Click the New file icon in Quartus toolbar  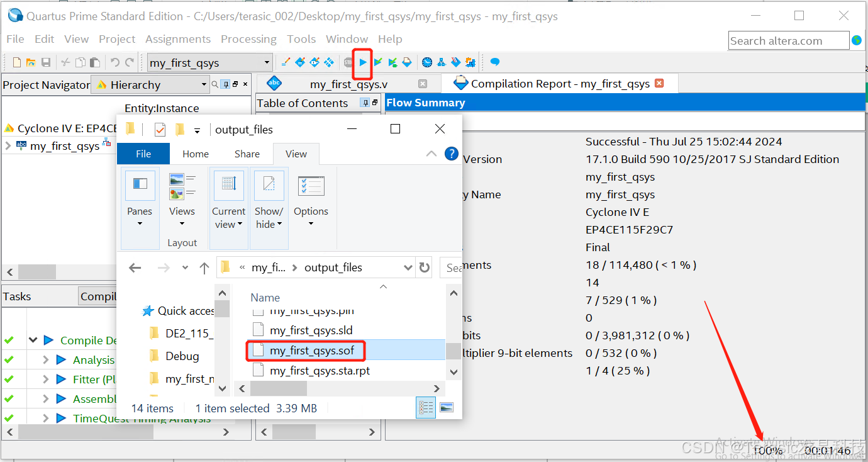click(x=17, y=62)
